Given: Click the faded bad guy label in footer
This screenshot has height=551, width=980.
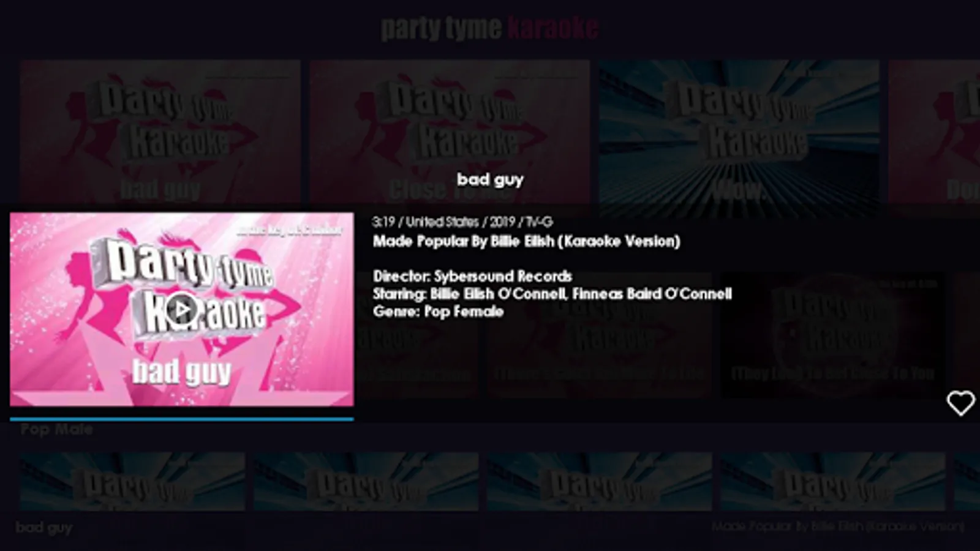Looking at the screenshot, I should pos(44,528).
